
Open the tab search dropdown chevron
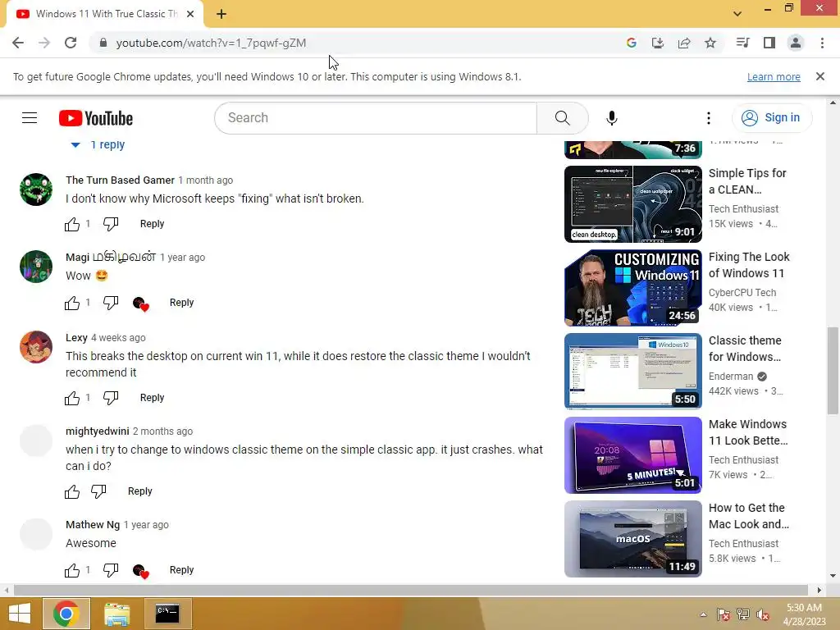tap(737, 13)
